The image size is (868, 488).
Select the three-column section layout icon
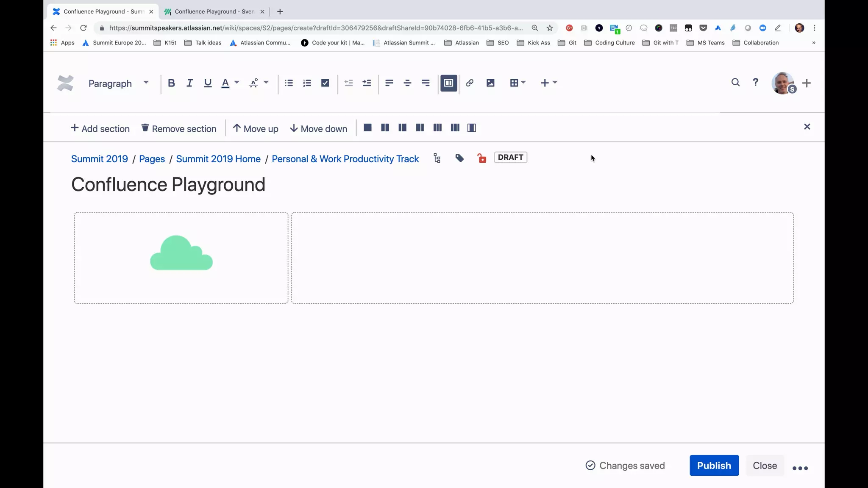click(437, 128)
